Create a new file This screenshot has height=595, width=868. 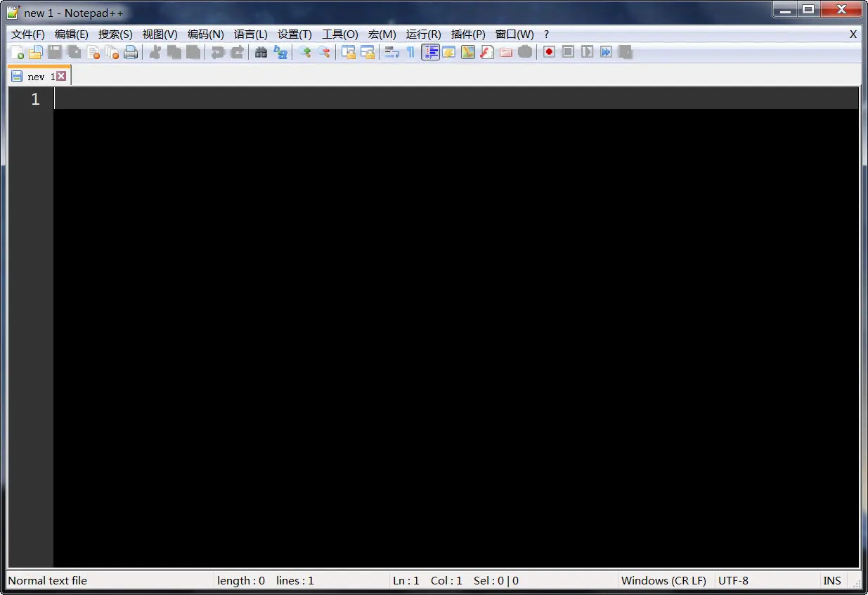[18, 51]
